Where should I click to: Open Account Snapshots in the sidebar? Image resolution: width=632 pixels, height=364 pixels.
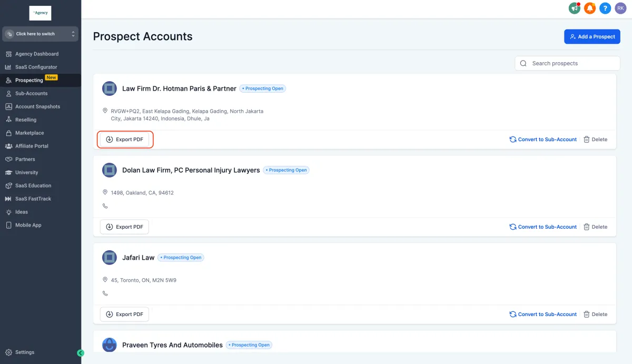pos(37,106)
